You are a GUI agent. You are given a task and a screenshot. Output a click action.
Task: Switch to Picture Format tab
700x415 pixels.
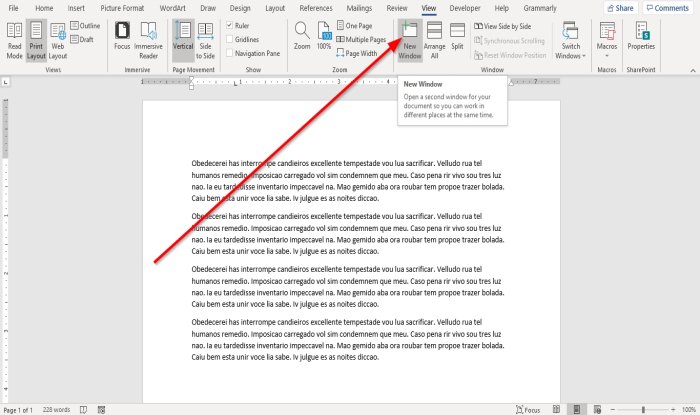[x=122, y=8]
